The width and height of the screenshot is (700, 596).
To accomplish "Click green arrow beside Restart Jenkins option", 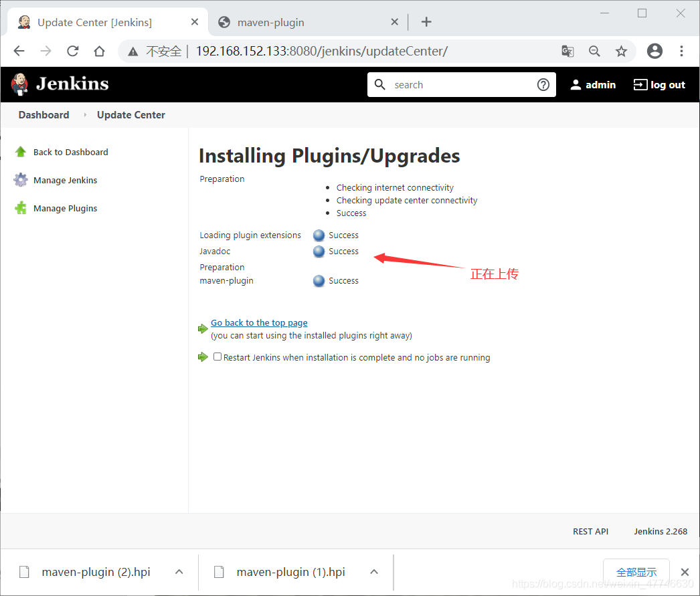I will 203,357.
